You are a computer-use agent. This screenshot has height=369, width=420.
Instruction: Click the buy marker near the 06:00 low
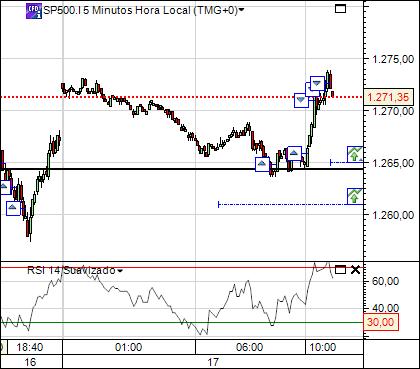point(262,164)
